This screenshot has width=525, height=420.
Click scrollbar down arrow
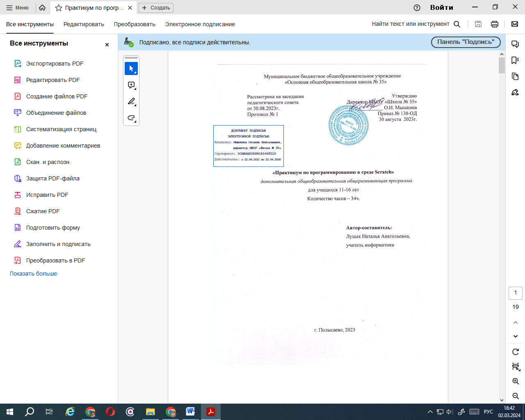(502, 400)
